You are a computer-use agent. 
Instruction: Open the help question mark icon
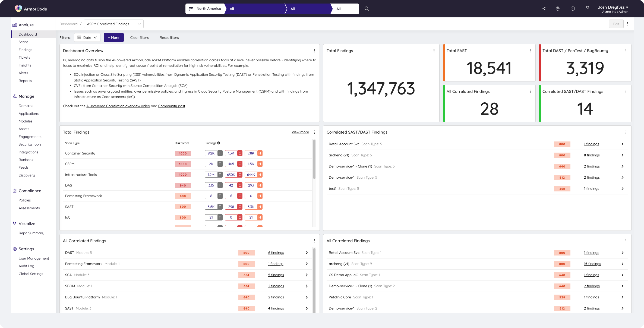click(x=573, y=9)
